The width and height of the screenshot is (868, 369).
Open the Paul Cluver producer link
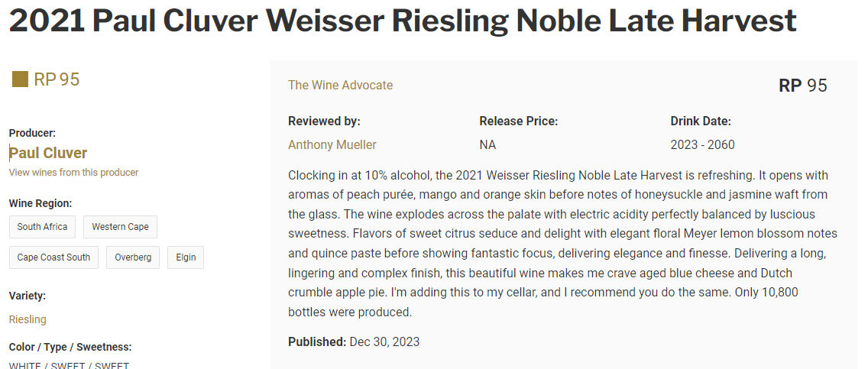pyautogui.click(x=48, y=153)
